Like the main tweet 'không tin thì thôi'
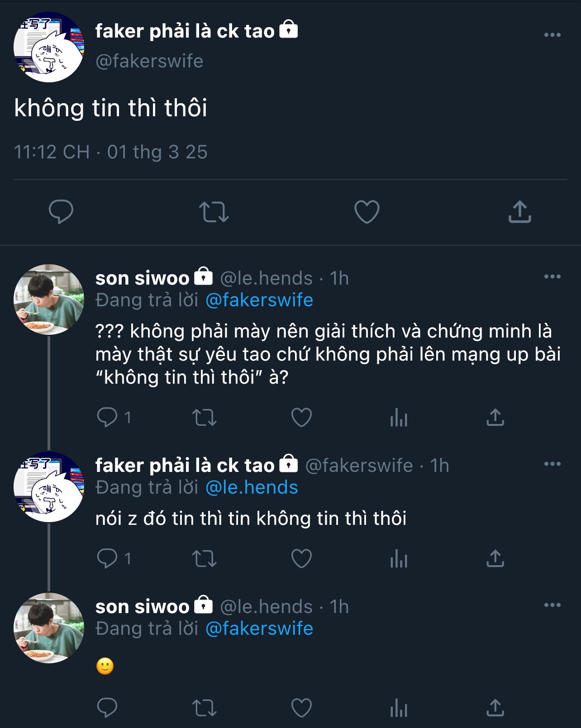 pyautogui.click(x=367, y=211)
